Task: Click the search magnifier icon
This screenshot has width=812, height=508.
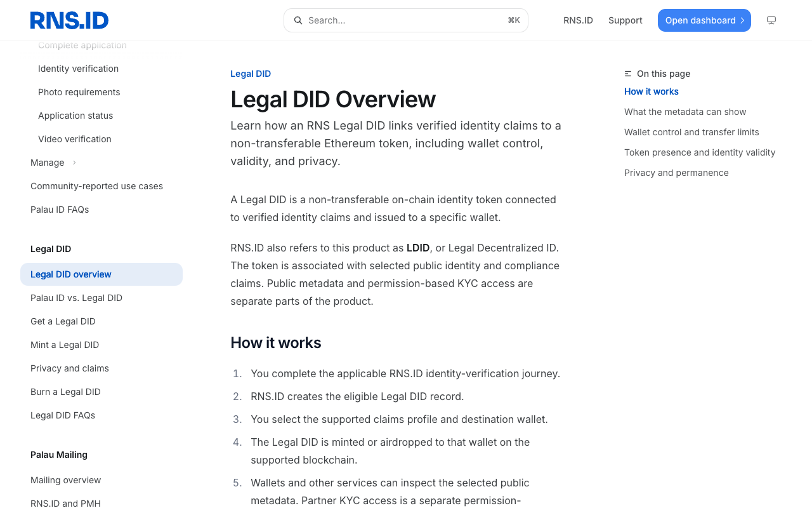Action: click(x=298, y=20)
